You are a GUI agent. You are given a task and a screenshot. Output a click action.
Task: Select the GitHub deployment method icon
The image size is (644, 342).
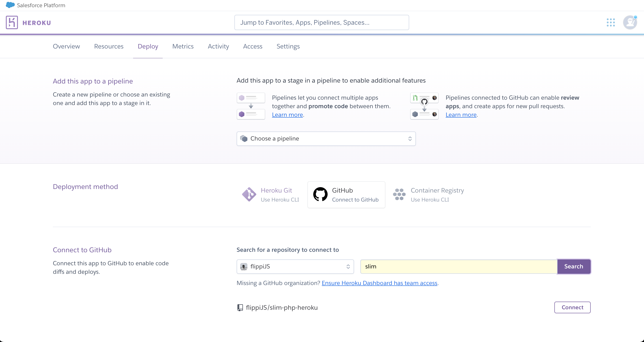pyautogui.click(x=320, y=195)
